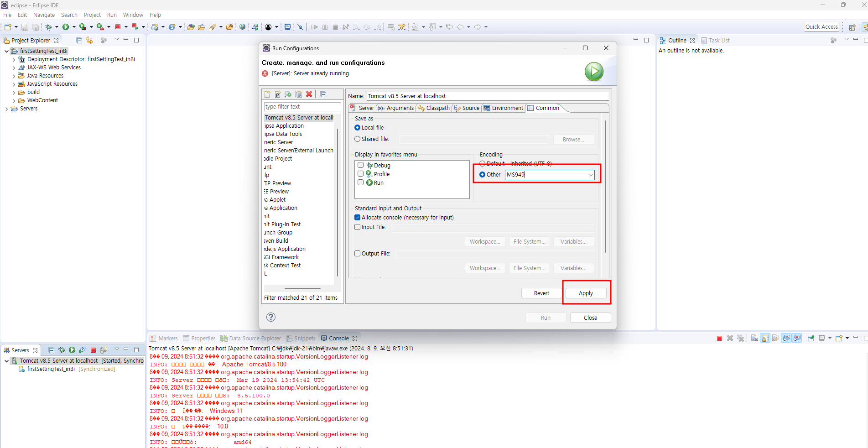Switch to the Classpath tab
This screenshot has width=868, height=448.
(434, 108)
